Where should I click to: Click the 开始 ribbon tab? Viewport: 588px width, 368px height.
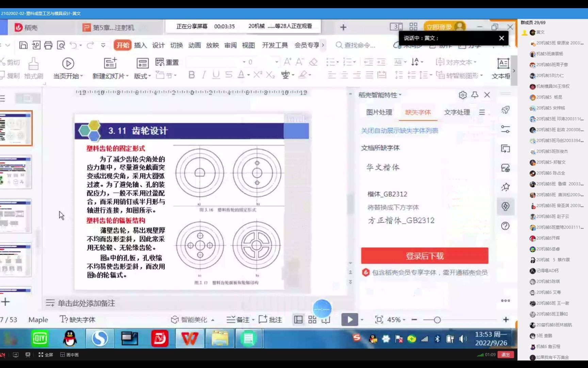point(122,45)
